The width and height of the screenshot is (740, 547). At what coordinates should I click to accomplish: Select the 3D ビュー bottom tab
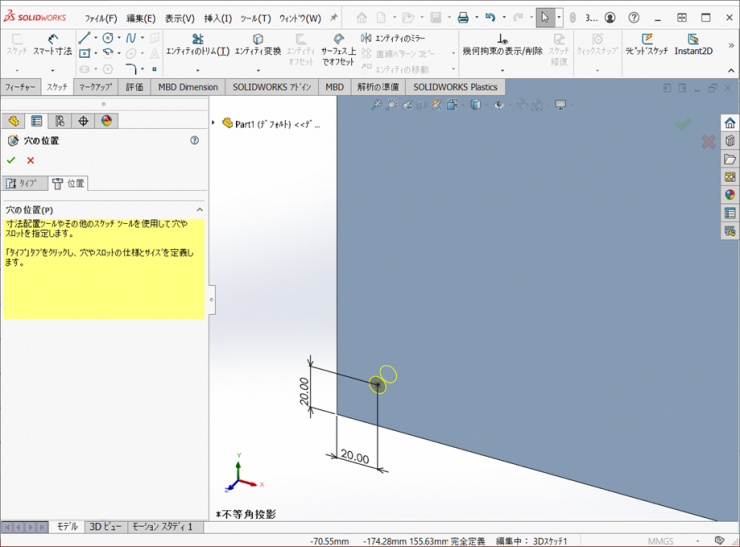coord(105,526)
